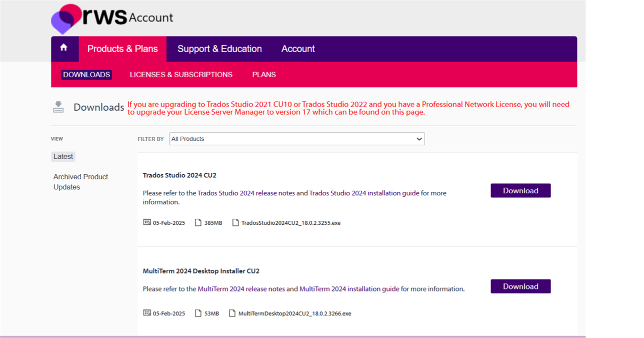Screen dimensions: 644x338
Task: Open Products & Plans tab
Action: [x=122, y=49]
